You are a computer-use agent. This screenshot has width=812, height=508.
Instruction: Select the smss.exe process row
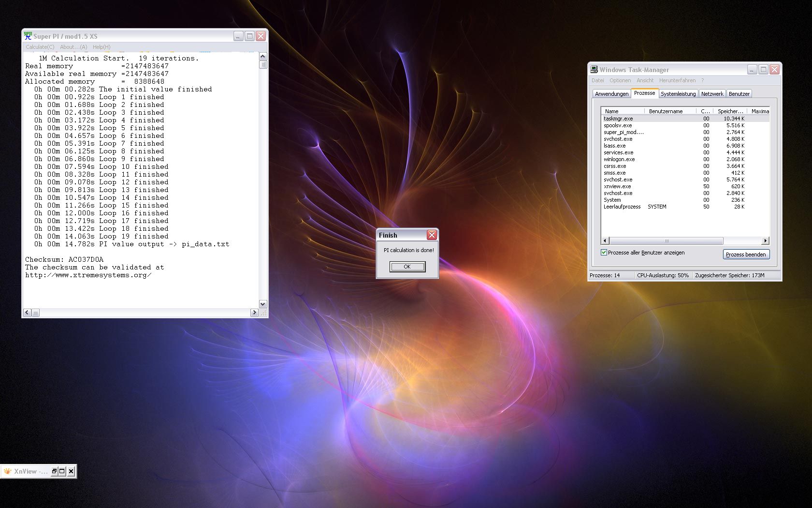coord(685,173)
